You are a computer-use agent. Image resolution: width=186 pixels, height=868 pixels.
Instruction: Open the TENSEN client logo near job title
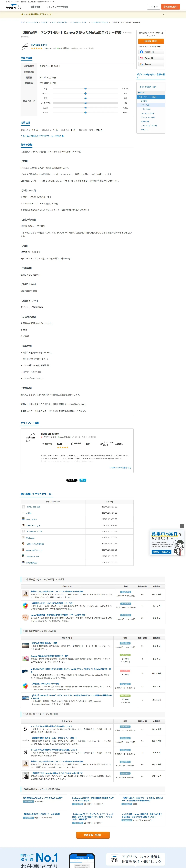pyautogui.click(x=25, y=46)
